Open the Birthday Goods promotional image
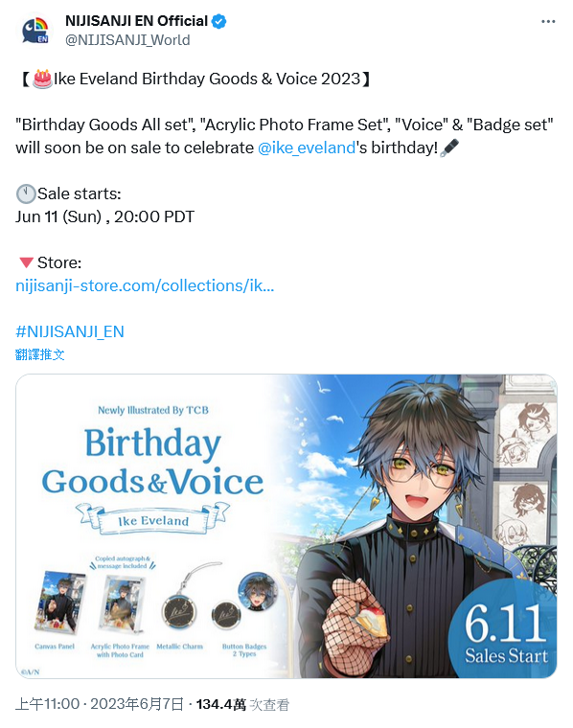The height and width of the screenshot is (728, 573). (x=286, y=526)
